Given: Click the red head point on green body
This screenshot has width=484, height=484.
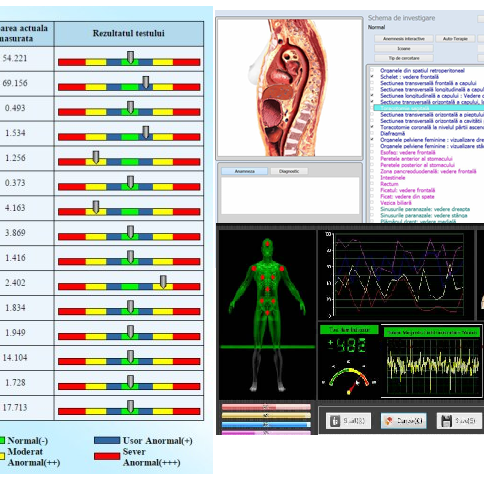Looking at the screenshot, I should pos(267,244).
